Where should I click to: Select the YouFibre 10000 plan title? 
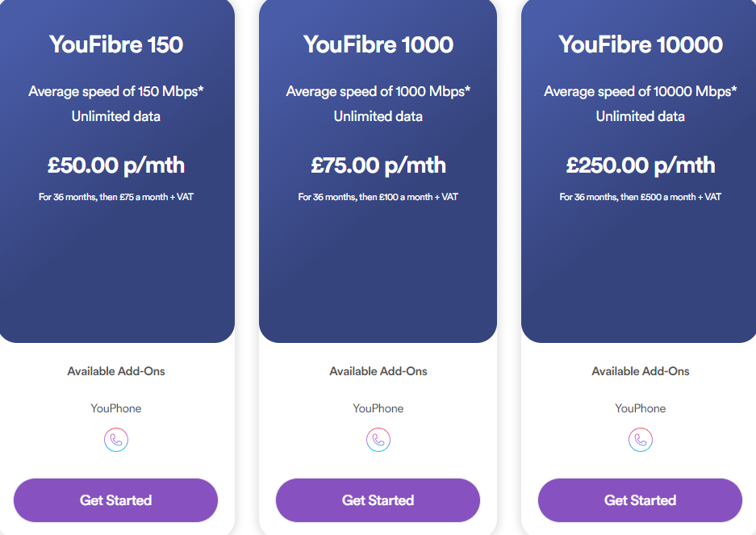coord(641,45)
